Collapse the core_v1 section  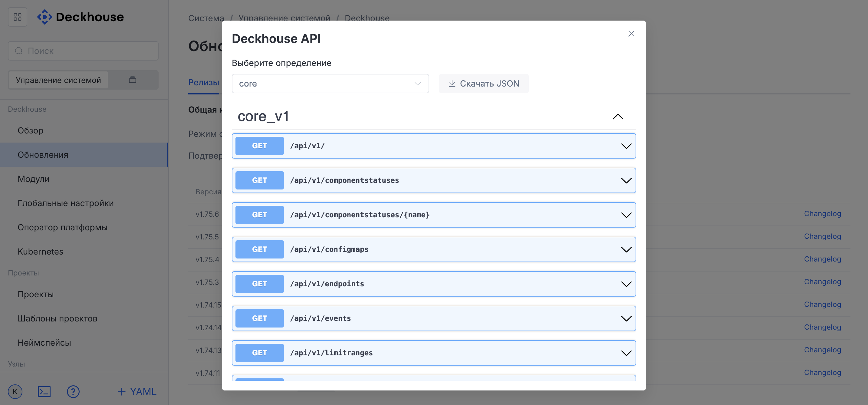tap(618, 117)
